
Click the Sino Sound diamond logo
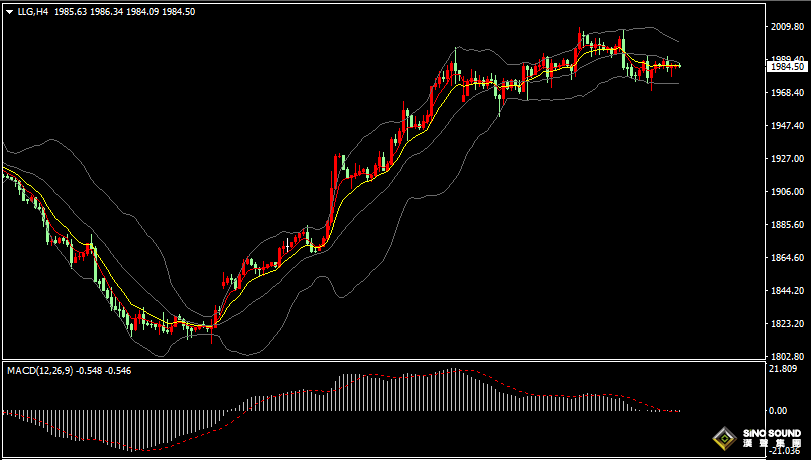[x=725, y=439]
